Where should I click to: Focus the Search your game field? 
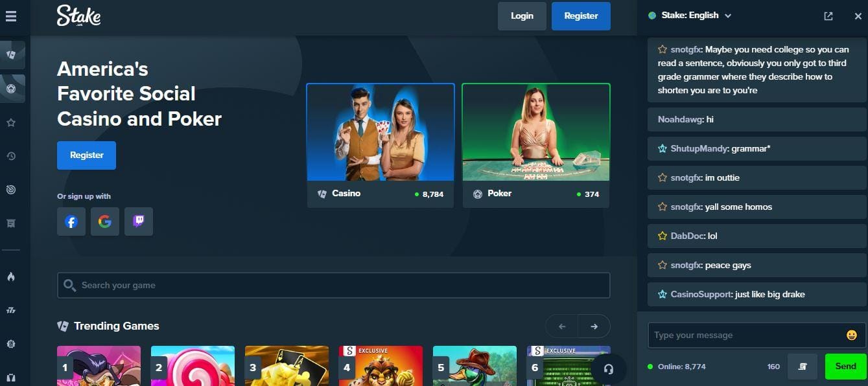point(334,285)
